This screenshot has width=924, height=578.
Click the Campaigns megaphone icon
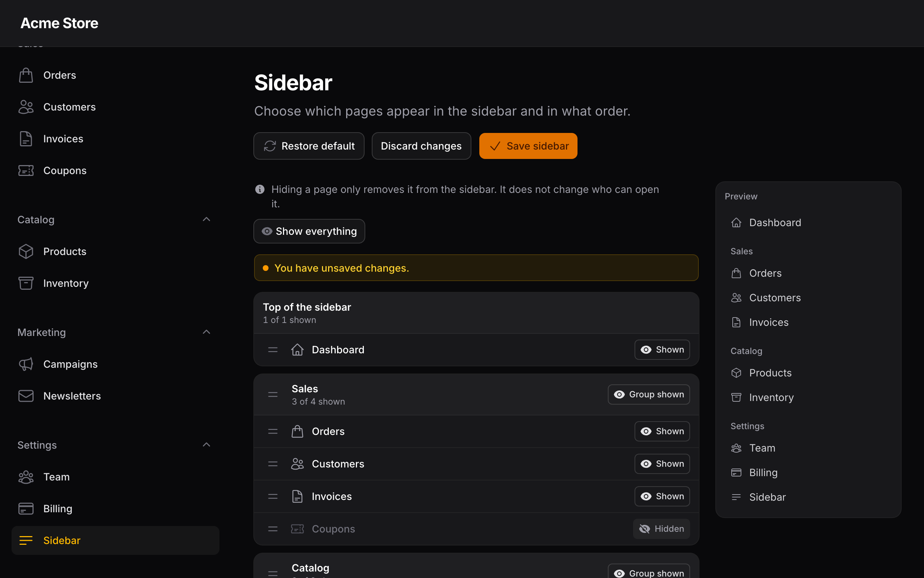pos(26,364)
